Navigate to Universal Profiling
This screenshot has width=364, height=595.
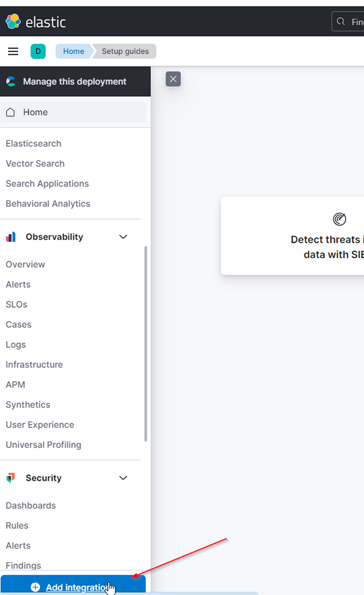(x=43, y=444)
